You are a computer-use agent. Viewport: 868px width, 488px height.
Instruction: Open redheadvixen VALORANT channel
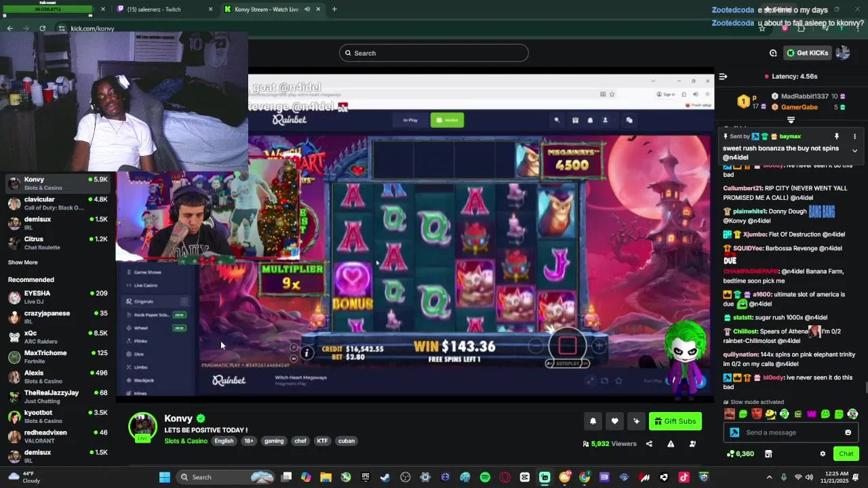tap(58, 436)
